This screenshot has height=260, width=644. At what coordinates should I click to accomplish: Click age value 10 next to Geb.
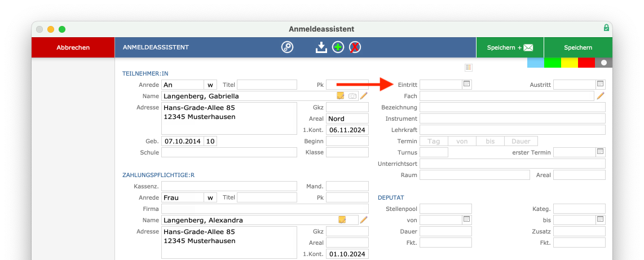[211, 142]
